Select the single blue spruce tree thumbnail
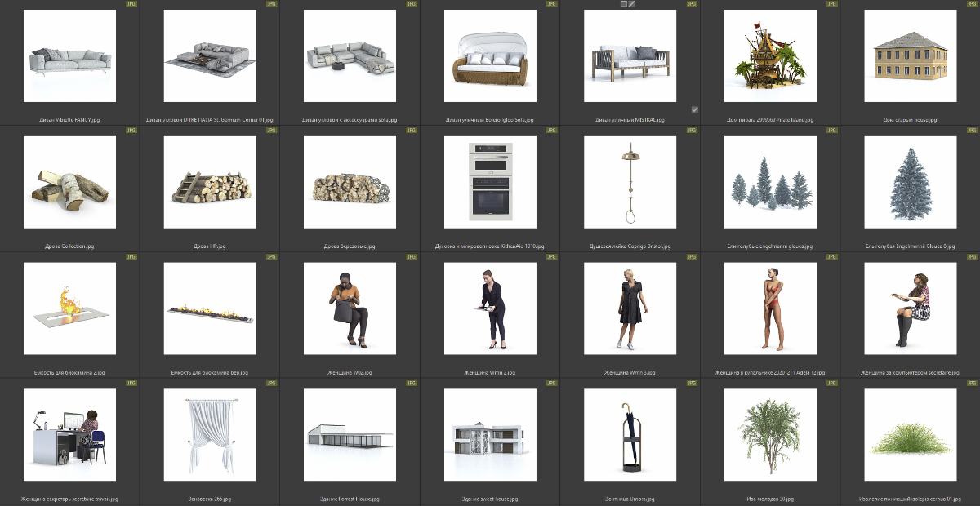The width and height of the screenshot is (980, 506). pyautogui.click(x=910, y=182)
